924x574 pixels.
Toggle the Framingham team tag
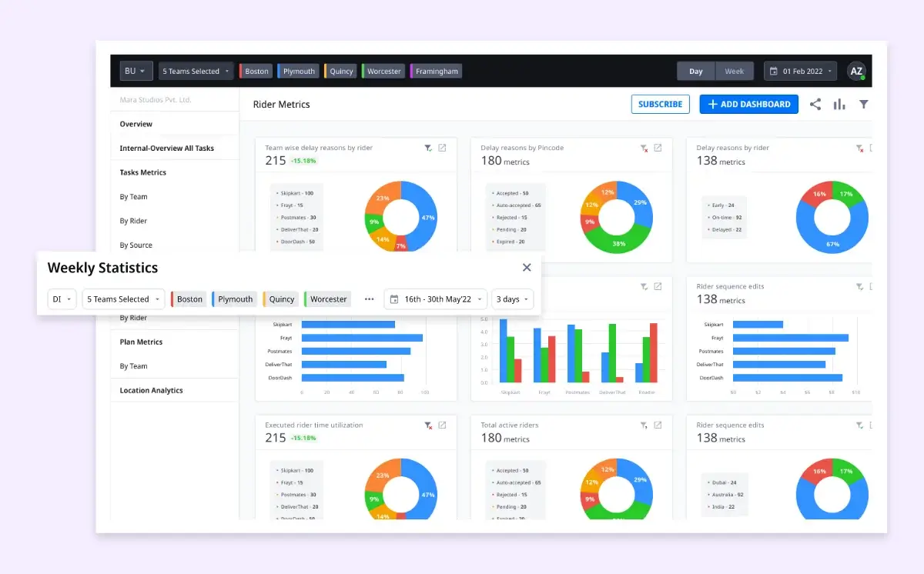click(436, 72)
